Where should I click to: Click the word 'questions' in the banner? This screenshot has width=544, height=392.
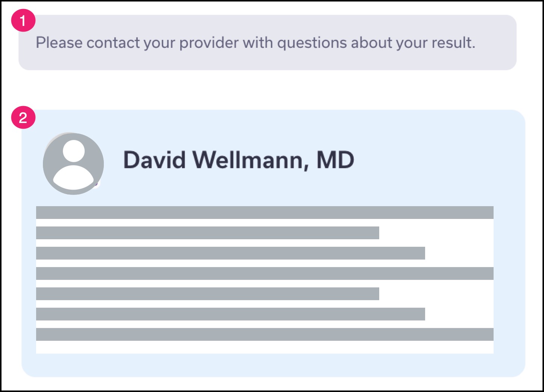[x=312, y=43]
